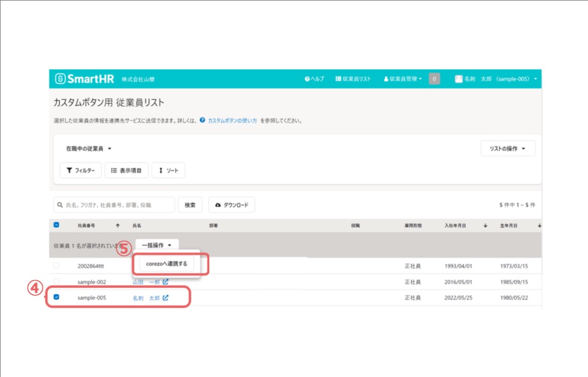Open the リストの操作 dropdown
588x377 pixels.
pyautogui.click(x=508, y=149)
